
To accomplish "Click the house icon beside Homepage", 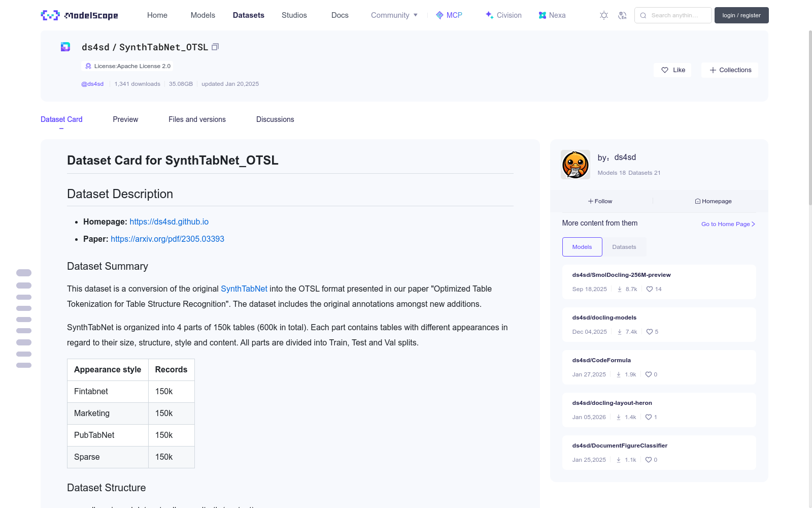I will [698, 201].
